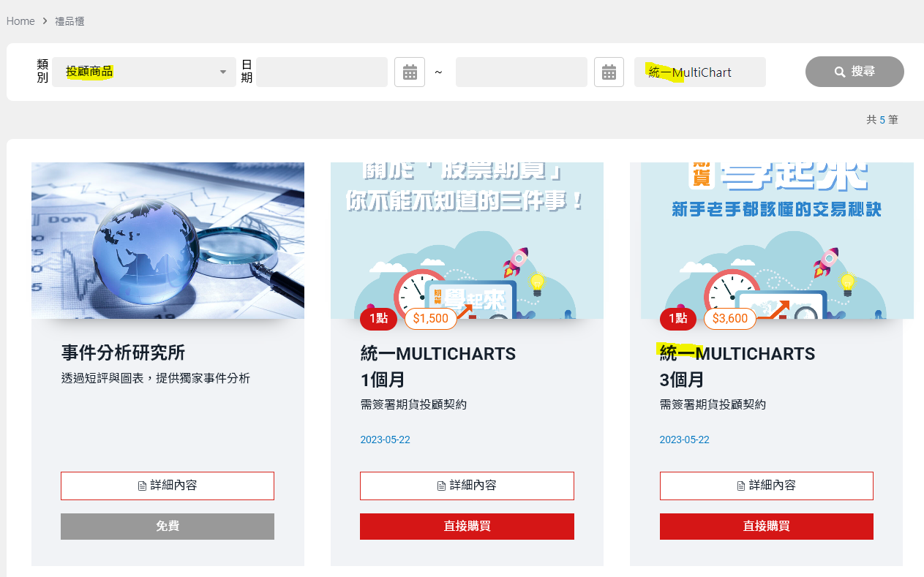924x577 pixels.
Task: Open 詳細內容 for 事件分析研究所
Action: click(168, 486)
